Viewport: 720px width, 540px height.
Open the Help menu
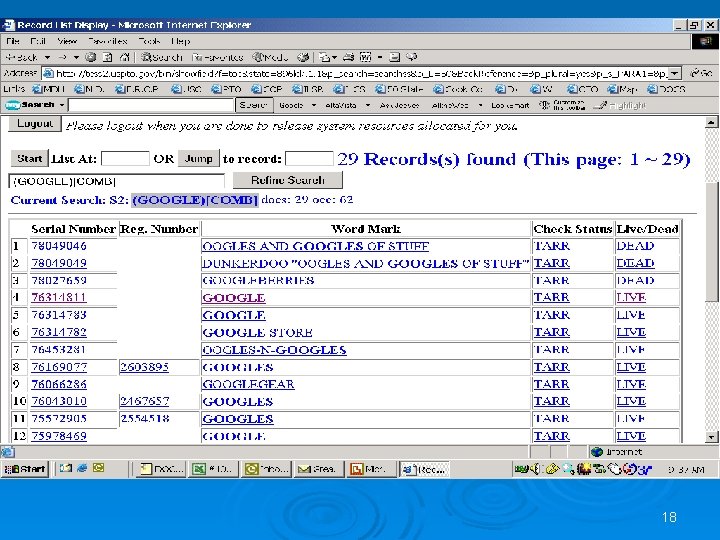pyautogui.click(x=180, y=41)
